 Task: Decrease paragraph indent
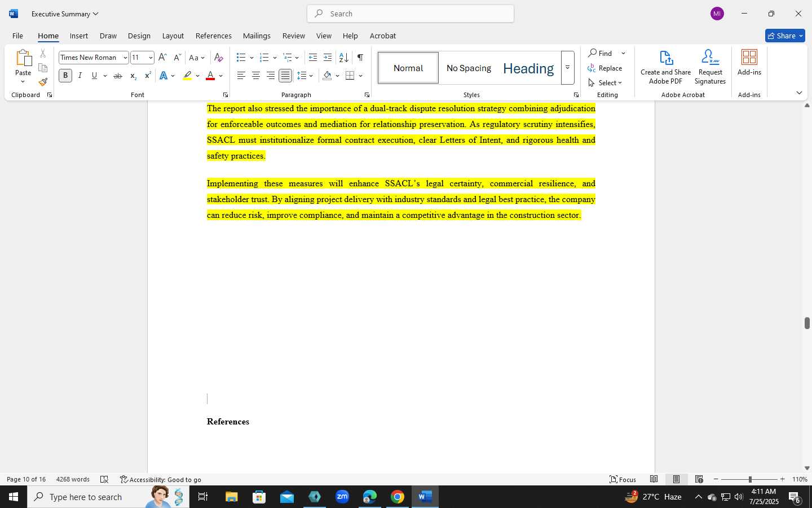[313, 58]
